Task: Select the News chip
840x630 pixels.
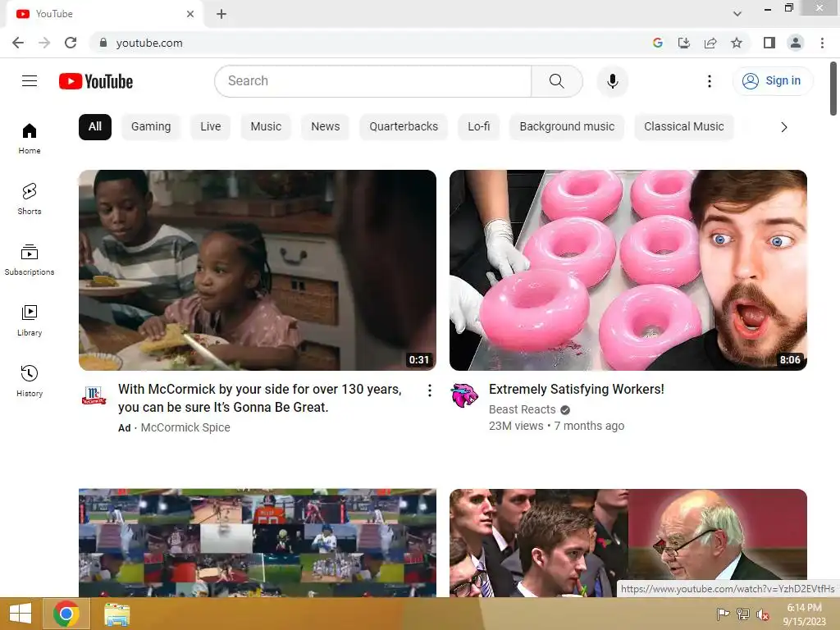Action: coord(325,127)
